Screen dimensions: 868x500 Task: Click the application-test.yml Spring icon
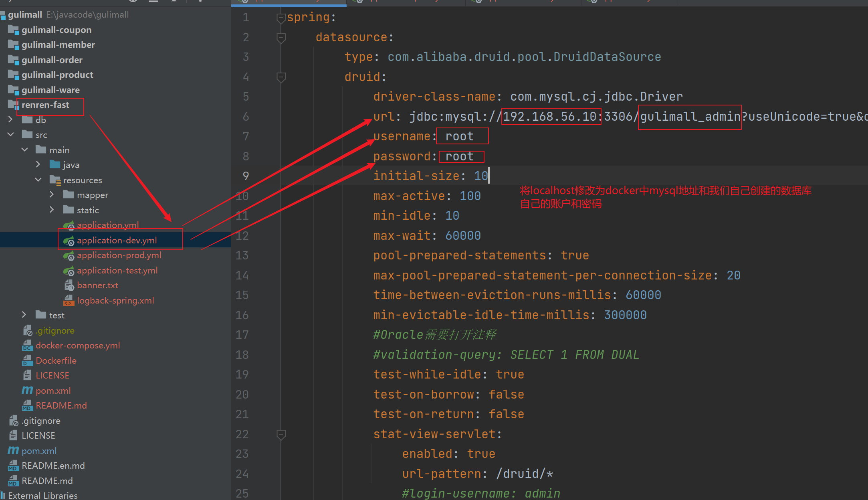[x=69, y=271]
